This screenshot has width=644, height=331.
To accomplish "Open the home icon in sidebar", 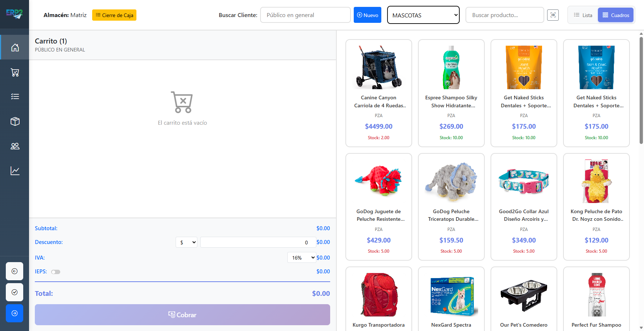I will [x=15, y=47].
